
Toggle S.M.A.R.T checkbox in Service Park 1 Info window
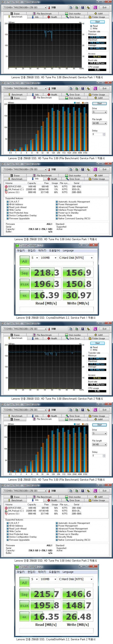(x=7, y=202)
